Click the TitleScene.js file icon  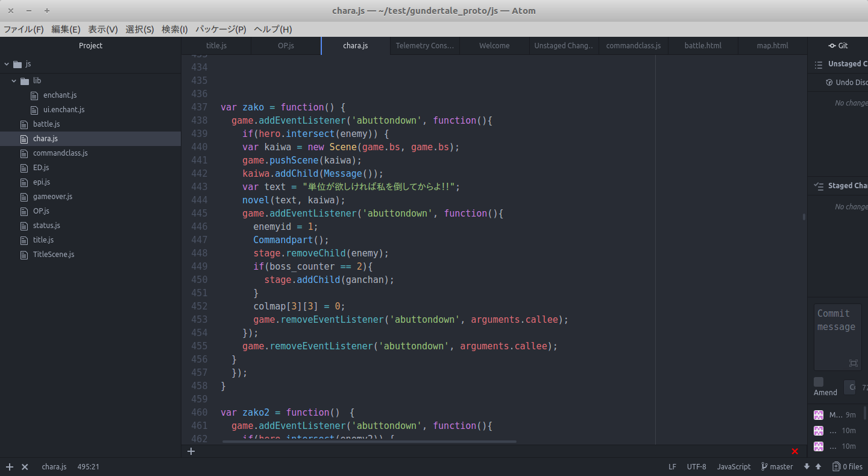[24, 255]
